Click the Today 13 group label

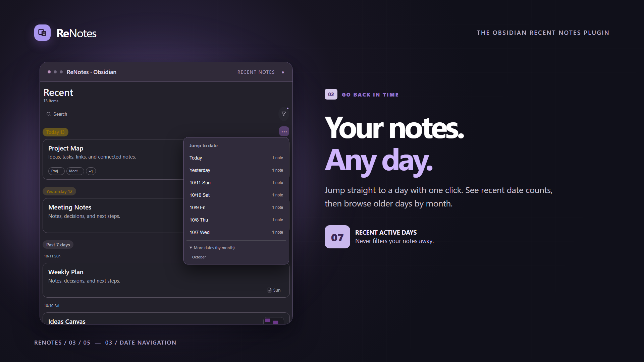tap(55, 132)
